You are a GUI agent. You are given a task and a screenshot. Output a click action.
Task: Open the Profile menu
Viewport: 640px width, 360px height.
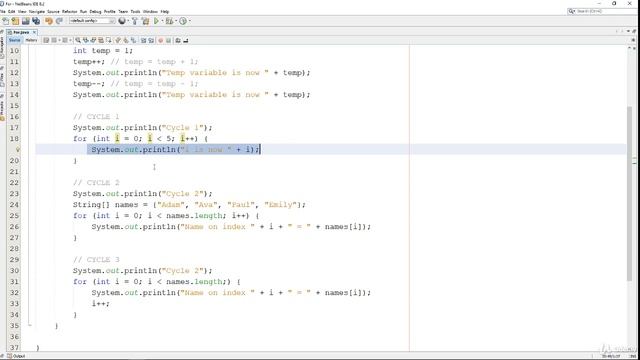point(109,11)
